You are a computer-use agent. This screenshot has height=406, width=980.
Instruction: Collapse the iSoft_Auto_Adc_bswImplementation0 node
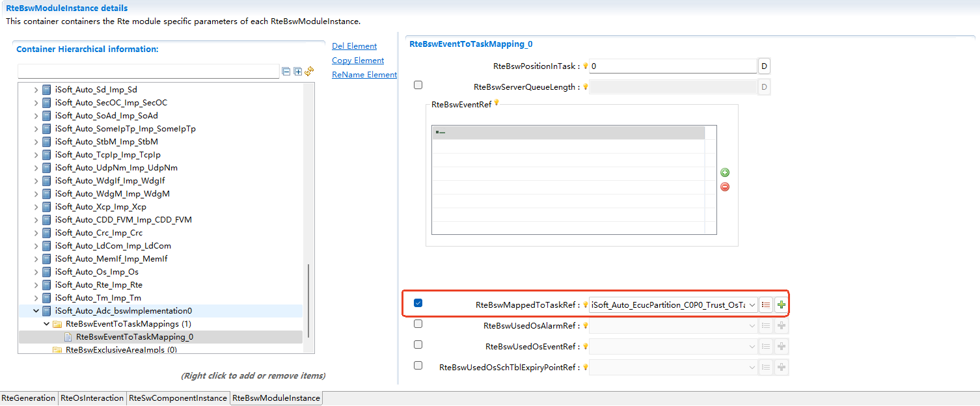point(36,311)
